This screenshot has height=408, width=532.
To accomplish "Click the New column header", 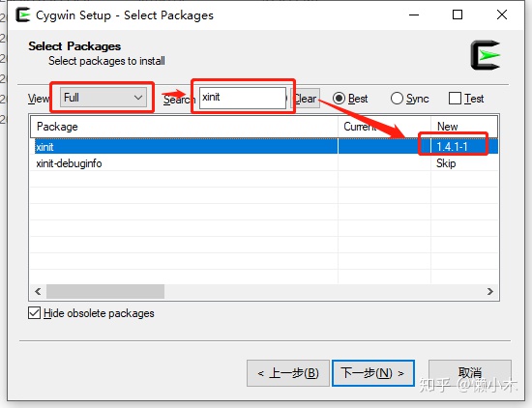I will tap(464, 127).
